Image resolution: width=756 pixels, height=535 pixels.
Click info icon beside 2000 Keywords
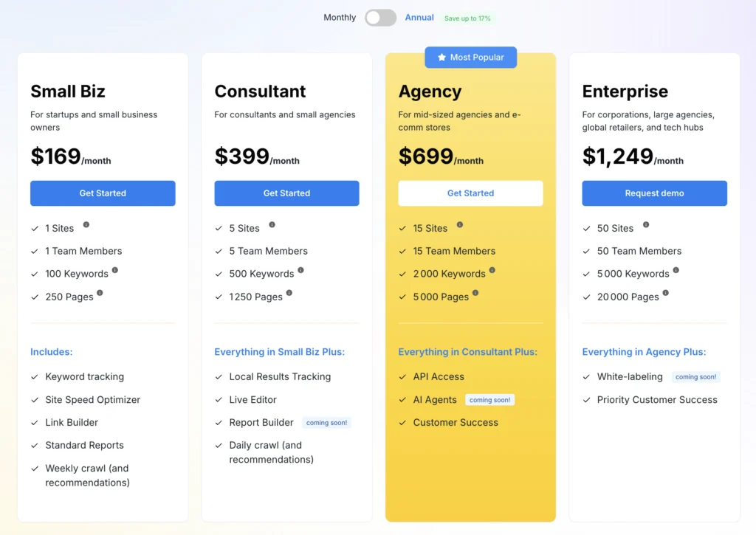pos(492,270)
